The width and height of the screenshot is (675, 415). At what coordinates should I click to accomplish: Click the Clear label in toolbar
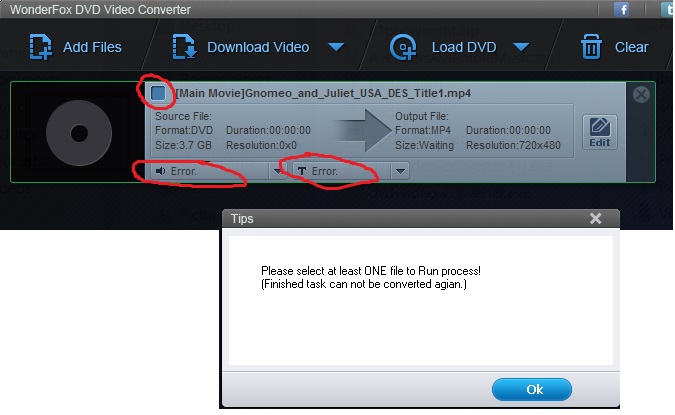[x=631, y=47]
